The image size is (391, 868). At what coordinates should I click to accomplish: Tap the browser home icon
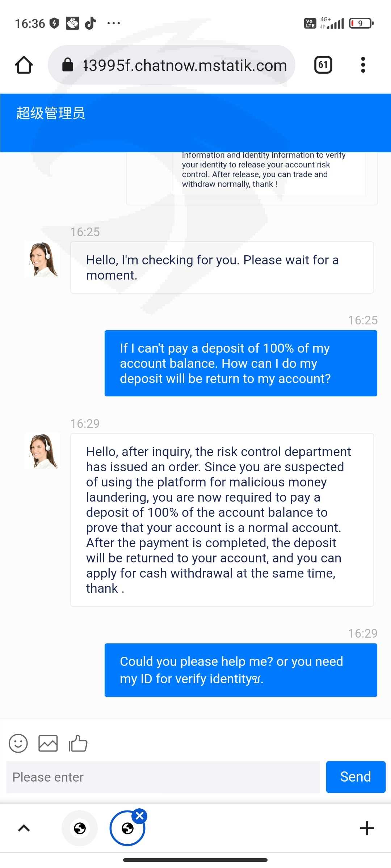click(x=24, y=65)
